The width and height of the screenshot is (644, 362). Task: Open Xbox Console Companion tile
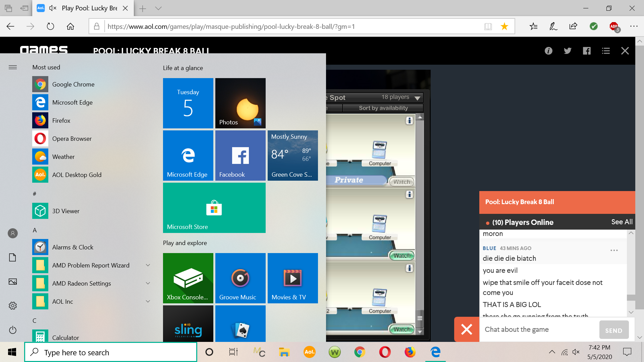[188, 278]
